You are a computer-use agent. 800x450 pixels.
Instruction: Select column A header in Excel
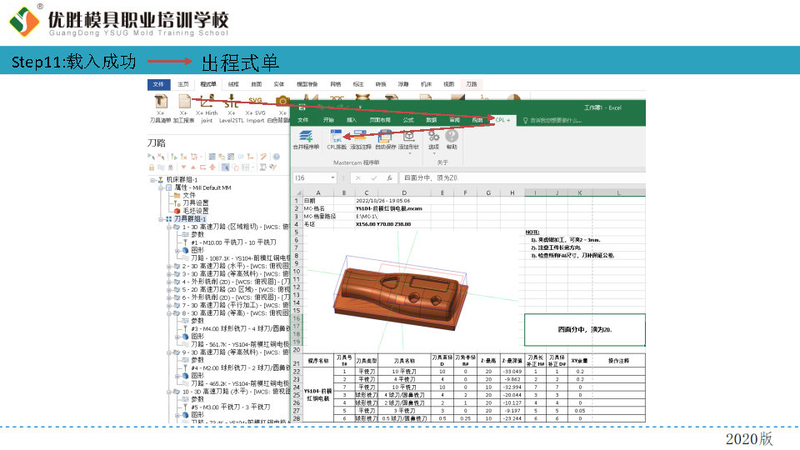click(x=318, y=193)
